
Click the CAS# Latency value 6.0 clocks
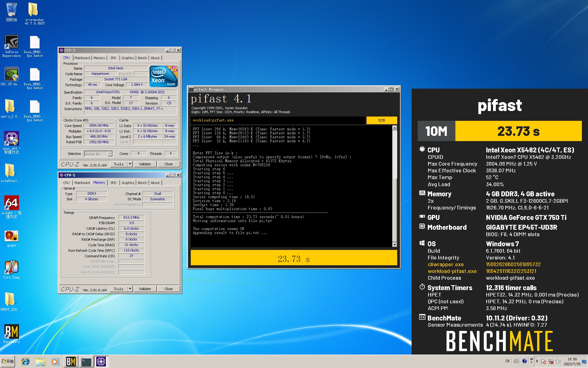coord(131,228)
